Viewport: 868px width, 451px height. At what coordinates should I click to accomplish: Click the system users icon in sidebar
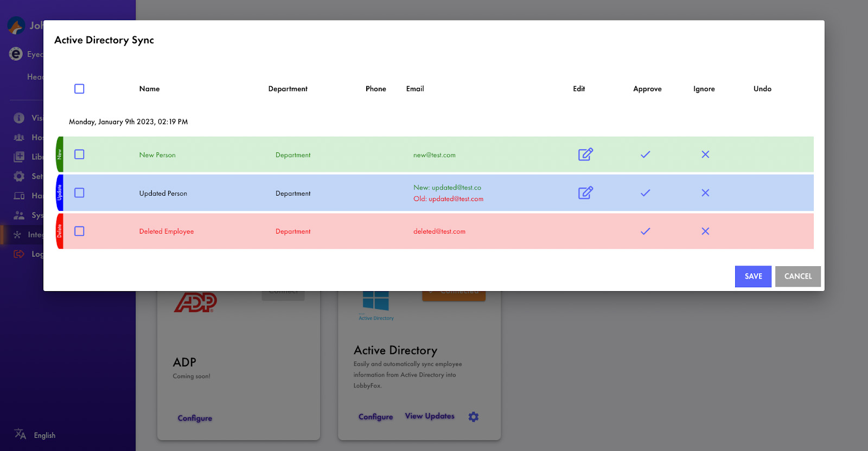19,215
